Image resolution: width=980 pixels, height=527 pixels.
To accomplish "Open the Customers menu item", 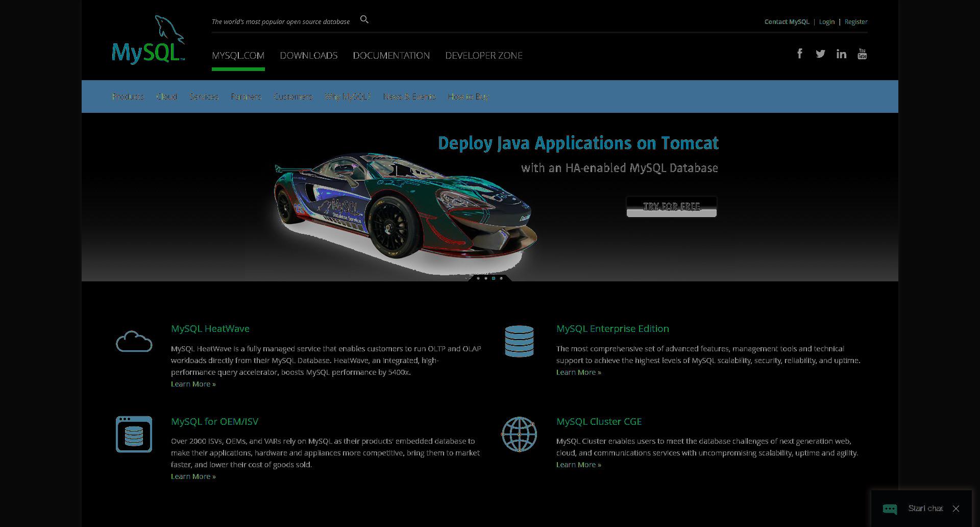I will pos(292,97).
